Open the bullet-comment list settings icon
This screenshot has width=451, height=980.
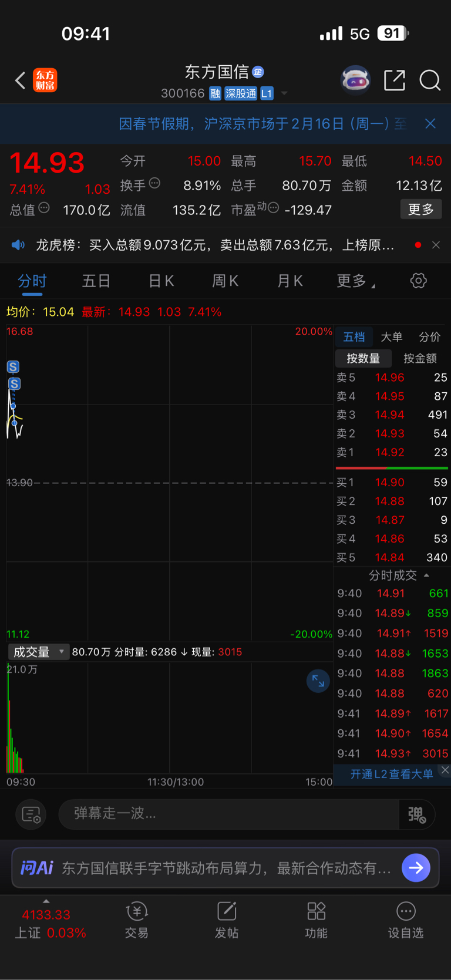point(31,814)
